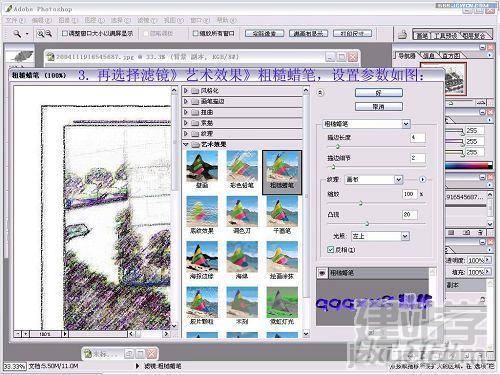
Task: Select the 干画笔 Dry Brush filter thumbnail
Action: pos(282,214)
